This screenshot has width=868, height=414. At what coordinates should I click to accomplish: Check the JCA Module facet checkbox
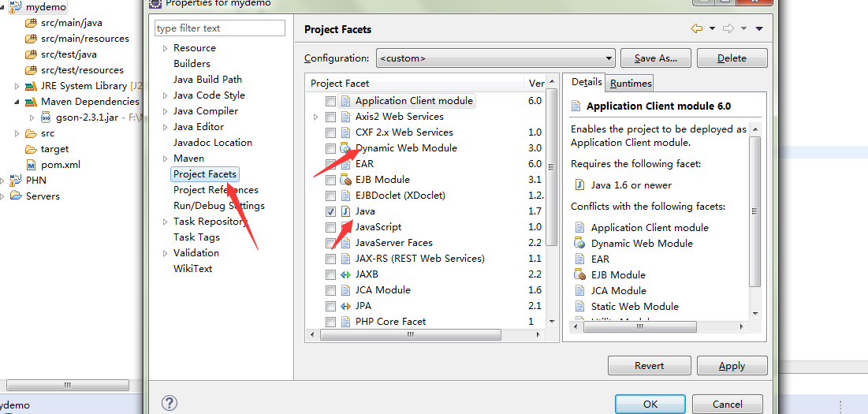click(x=330, y=290)
